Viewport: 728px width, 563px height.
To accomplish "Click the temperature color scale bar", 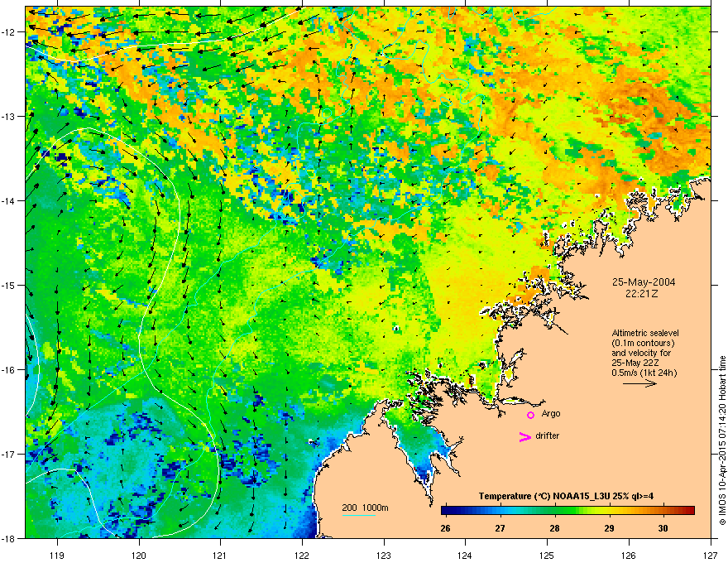I will point(568,511).
